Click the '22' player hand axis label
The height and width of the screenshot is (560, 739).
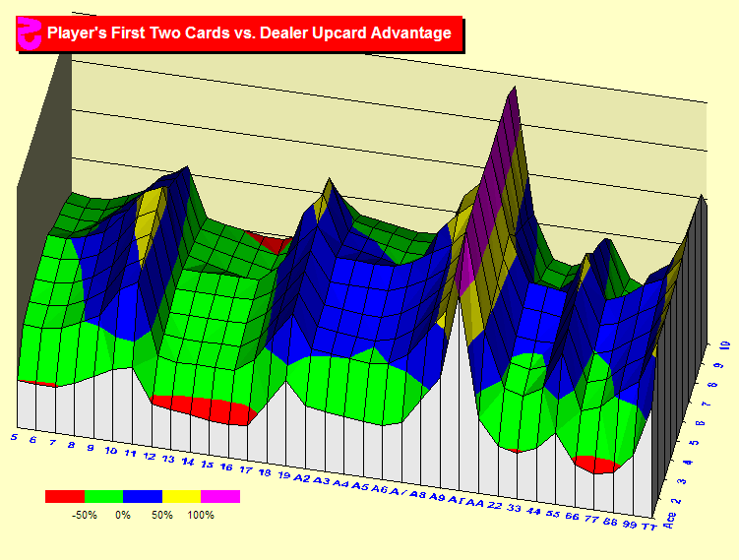(x=496, y=505)
